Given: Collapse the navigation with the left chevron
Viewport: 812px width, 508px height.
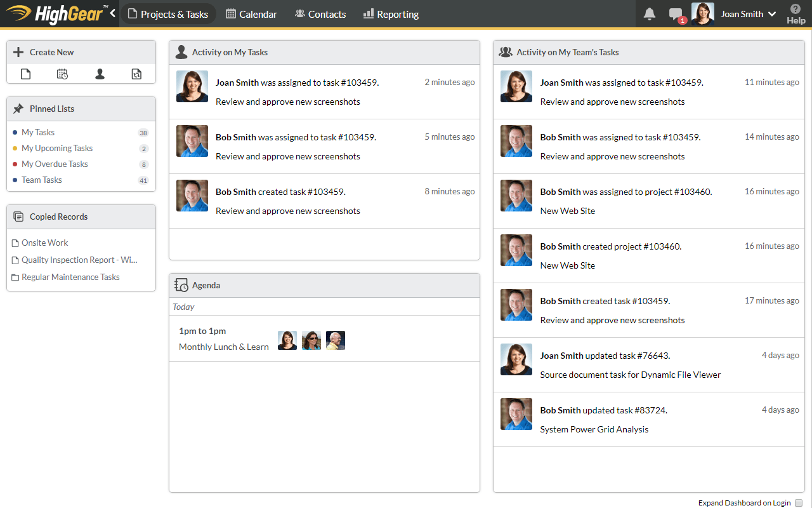Looking at the screenshot, I should pos(113,13).
